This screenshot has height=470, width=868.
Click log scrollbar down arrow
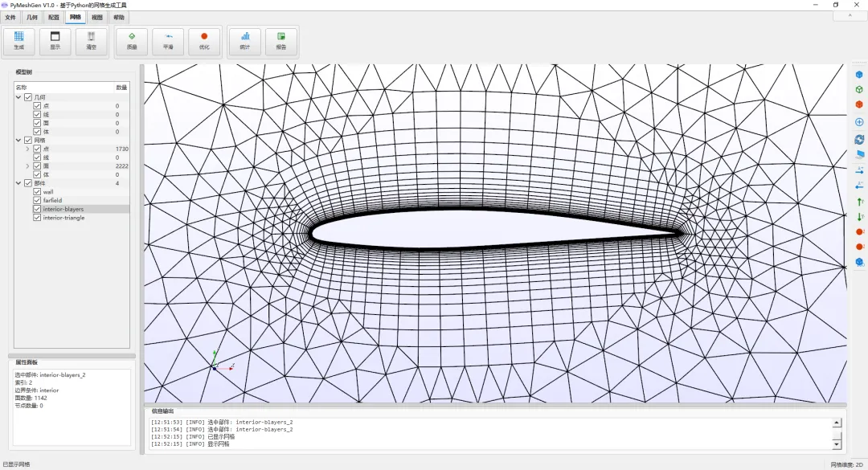tap(837, 444)
